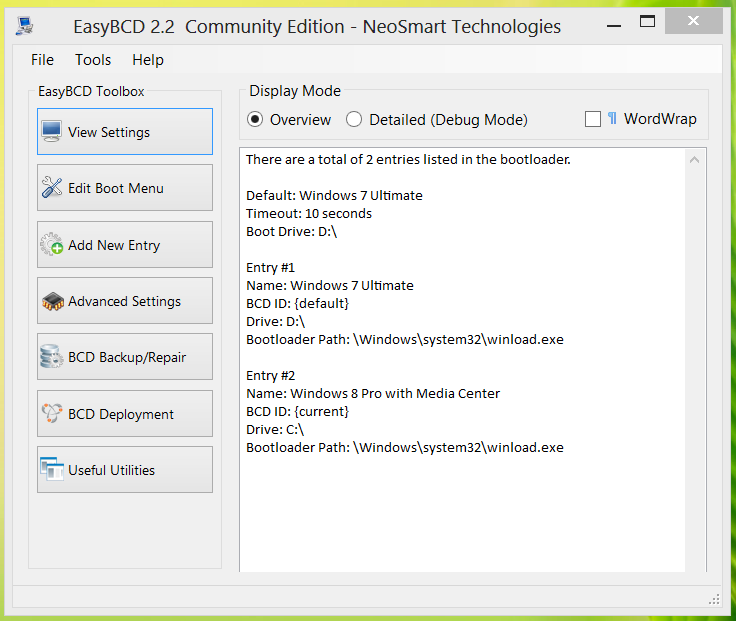The image size is (736, 621).
Task: Click the scrollbar up arrow in text pane
Action: pos(696,159)
